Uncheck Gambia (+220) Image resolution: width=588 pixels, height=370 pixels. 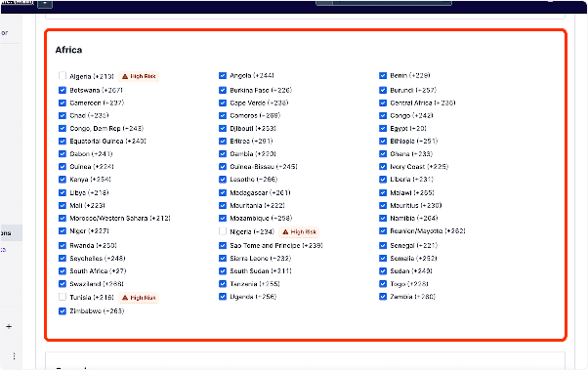pos(223,153)
